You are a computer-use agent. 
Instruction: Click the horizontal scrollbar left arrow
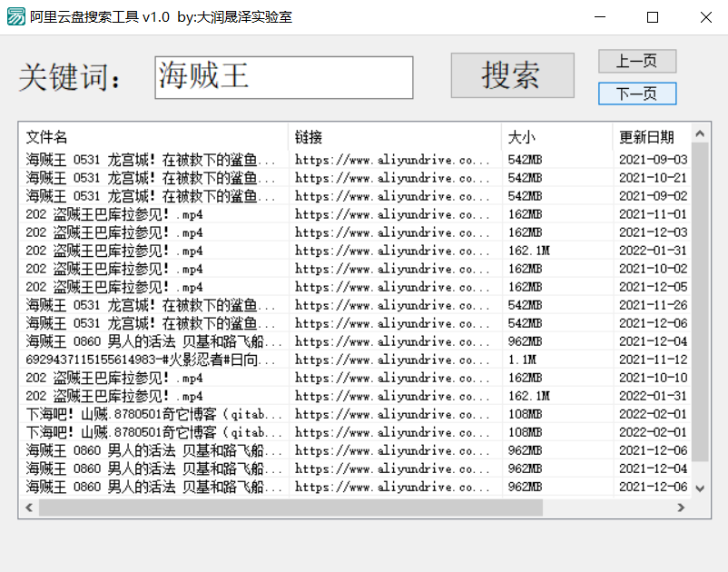pos(28,509)
